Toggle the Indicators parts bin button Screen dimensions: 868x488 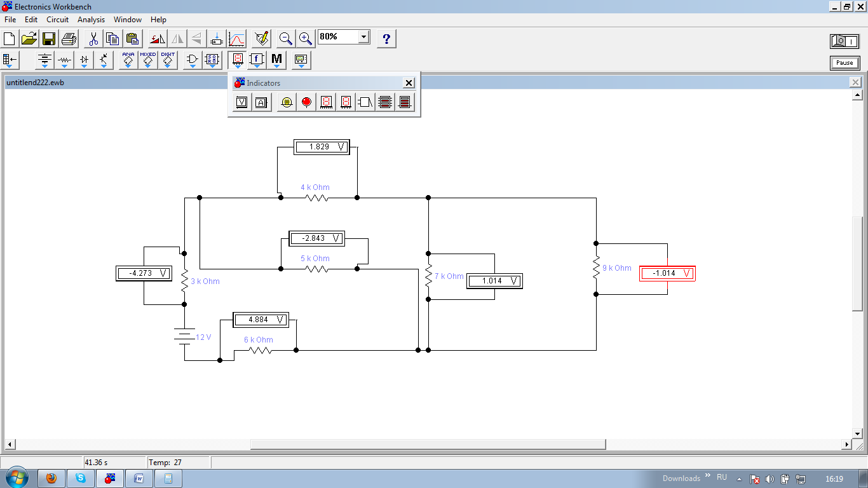click(x=237, y=60)
